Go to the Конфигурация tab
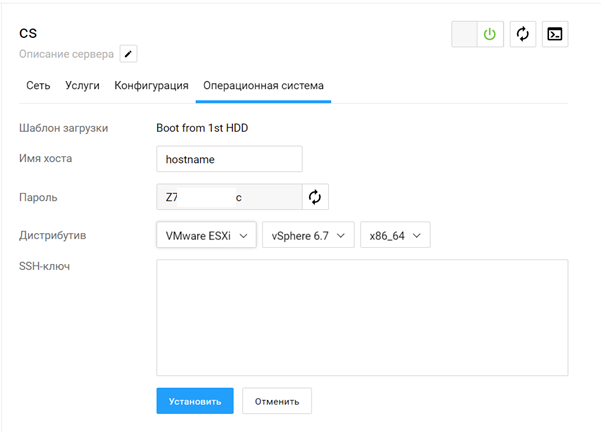Image resolution: width=601 pixels, height=432 pixels. (x=151, y=86)
